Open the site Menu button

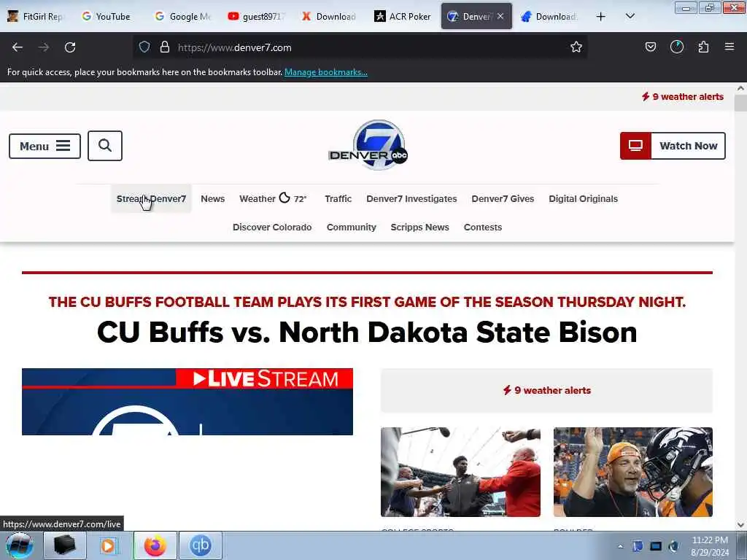click(44, 146)
